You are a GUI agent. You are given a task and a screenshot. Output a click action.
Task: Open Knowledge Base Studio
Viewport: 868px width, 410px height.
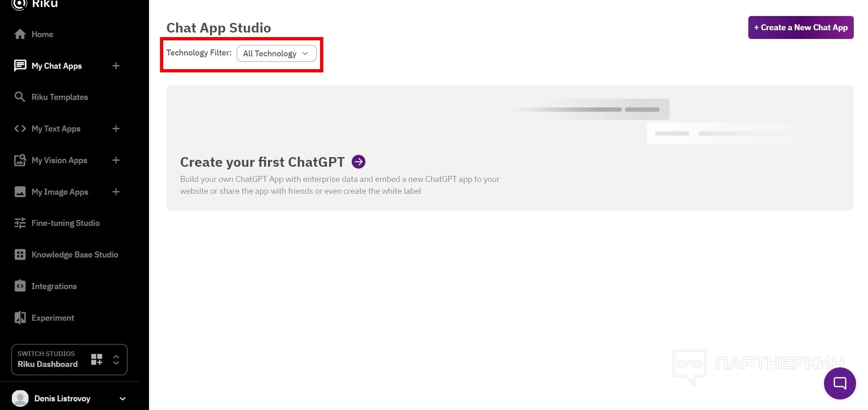pyautogui.click(x=75, y=255)
